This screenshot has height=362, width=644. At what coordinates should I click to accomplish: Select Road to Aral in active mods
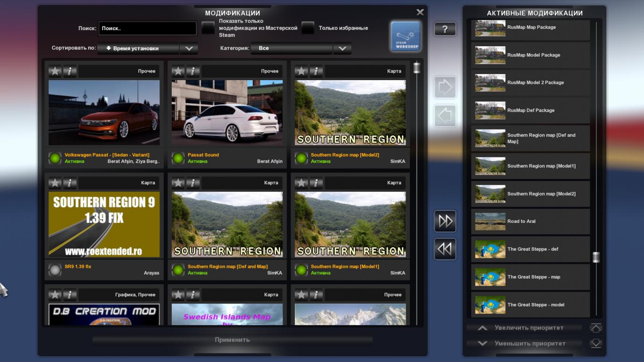point(530,222)
